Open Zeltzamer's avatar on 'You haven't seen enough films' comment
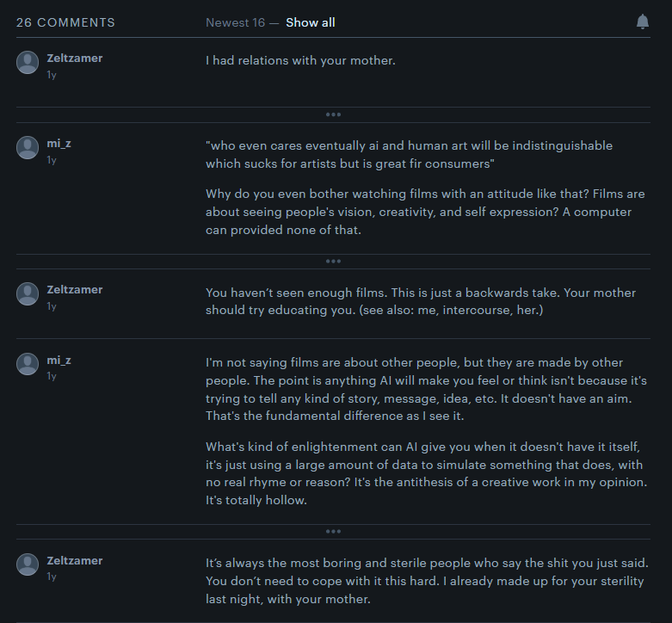This screenshot has height=623, width=672. [28, 293]
